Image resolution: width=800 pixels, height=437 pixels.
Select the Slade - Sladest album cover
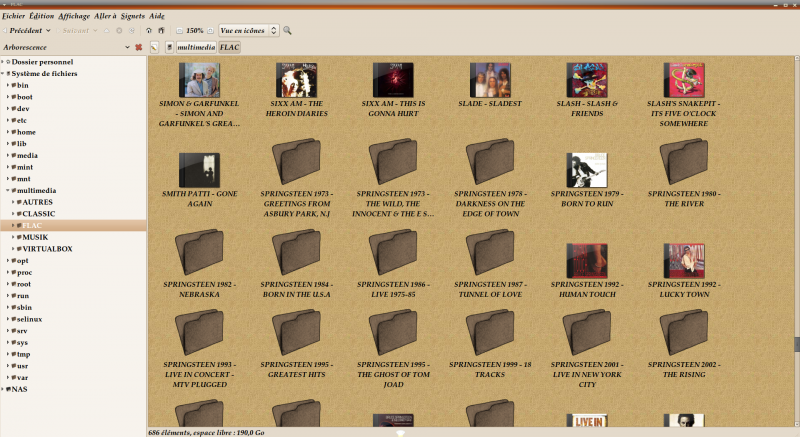click(490, 80)
